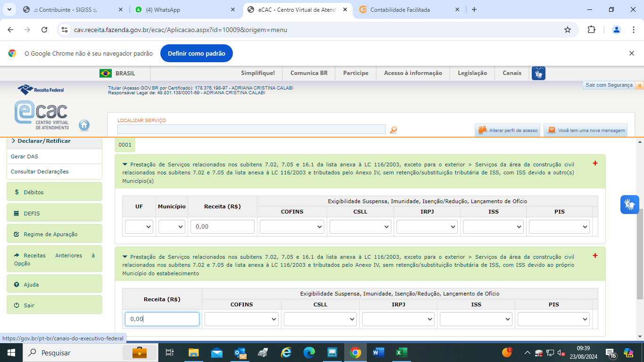Open Acesso à informação menu item
The image size is (644, 362).
(x=413, y=73)
